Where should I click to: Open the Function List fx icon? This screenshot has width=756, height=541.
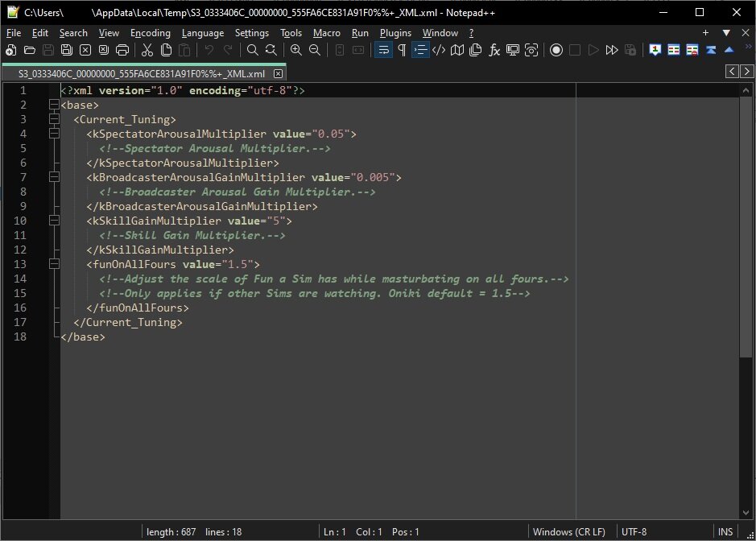click(x=494, y=50)
